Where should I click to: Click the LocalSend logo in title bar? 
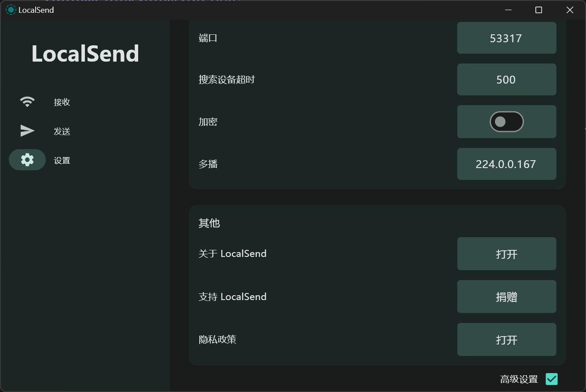pyautogui.click(x=11, y=10)
